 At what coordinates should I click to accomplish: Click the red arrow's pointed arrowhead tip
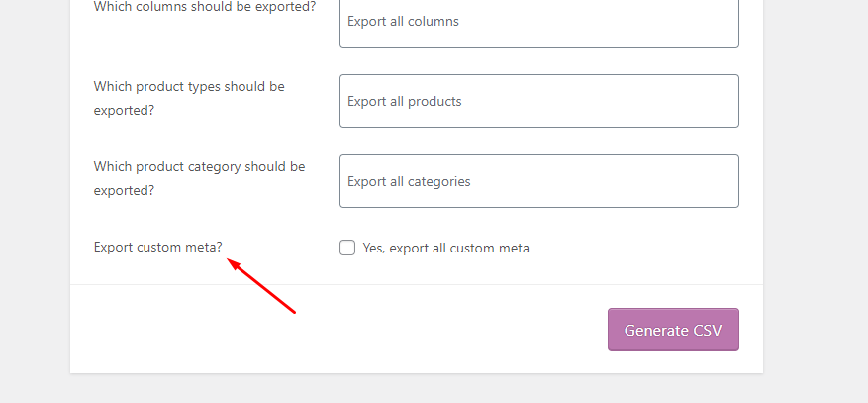coord(230,260)
